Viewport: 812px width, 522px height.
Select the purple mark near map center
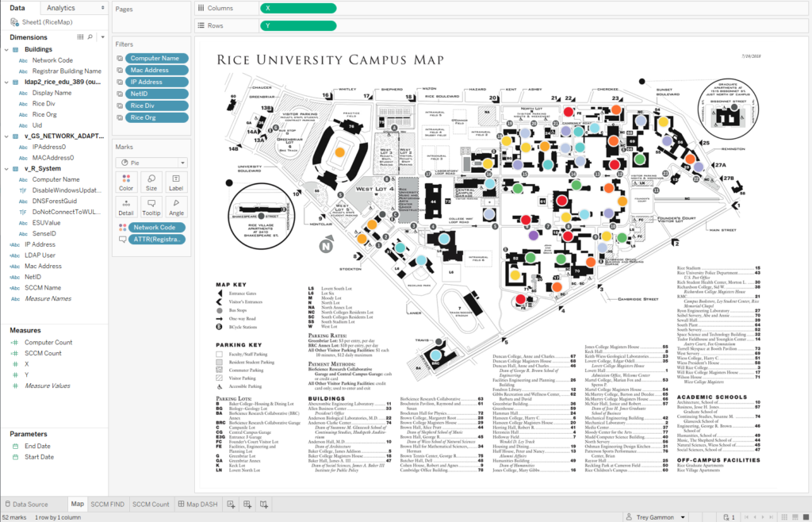(534, 236)
